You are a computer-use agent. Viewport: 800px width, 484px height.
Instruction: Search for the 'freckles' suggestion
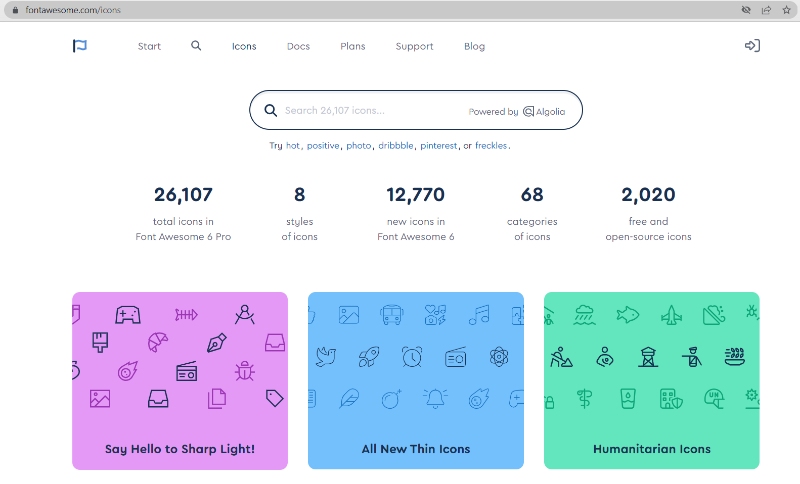(x=491, y=146)
